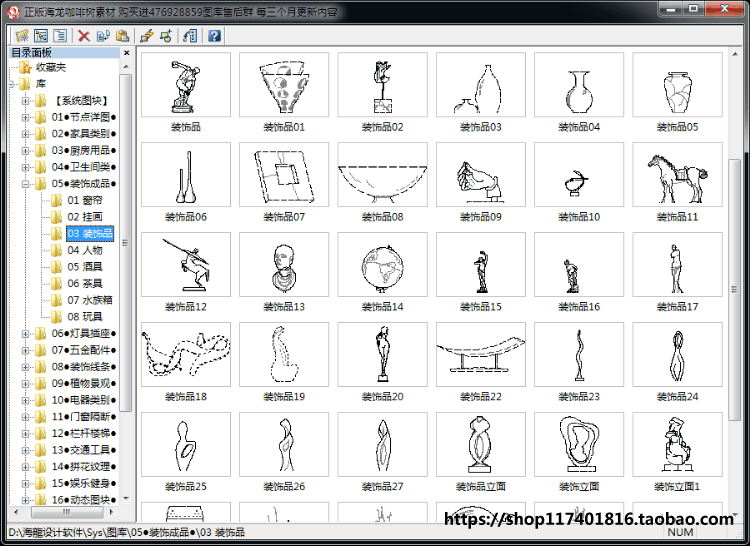Toggle the list view toolbar icon
The width and height of the screenshot is (750, 546).
point(60,35)
